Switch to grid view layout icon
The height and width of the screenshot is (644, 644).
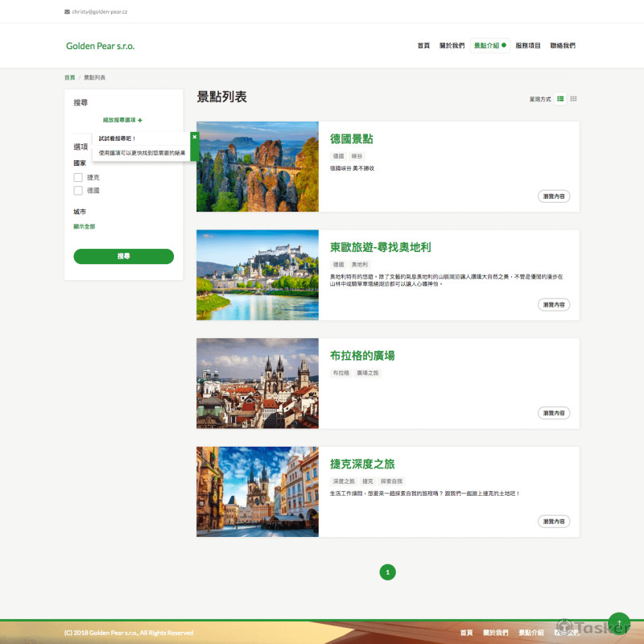coord(573,98)
